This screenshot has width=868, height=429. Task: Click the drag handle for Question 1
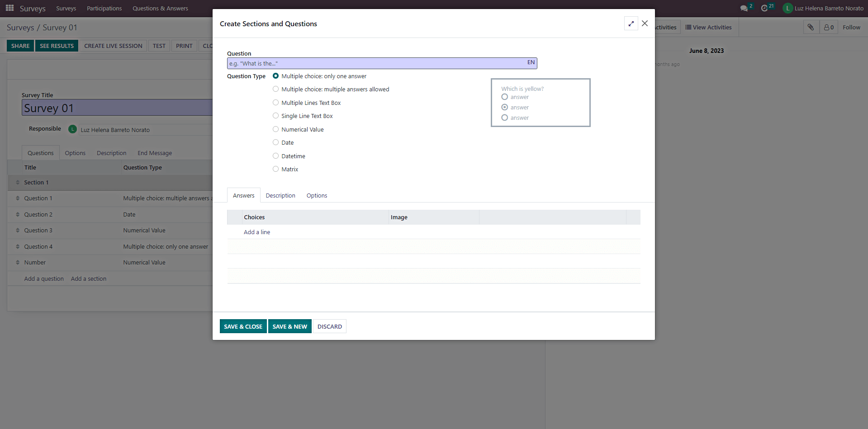click(x=18, y=198)
